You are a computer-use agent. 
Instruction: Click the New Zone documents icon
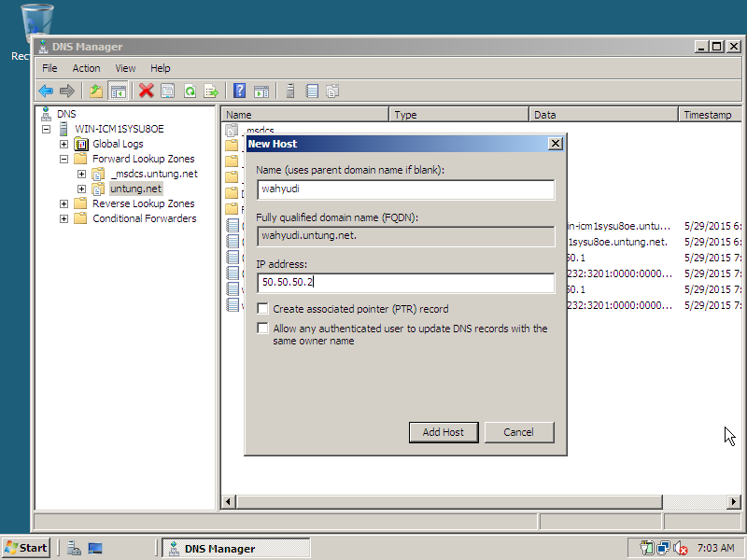[x=332, y=91]
